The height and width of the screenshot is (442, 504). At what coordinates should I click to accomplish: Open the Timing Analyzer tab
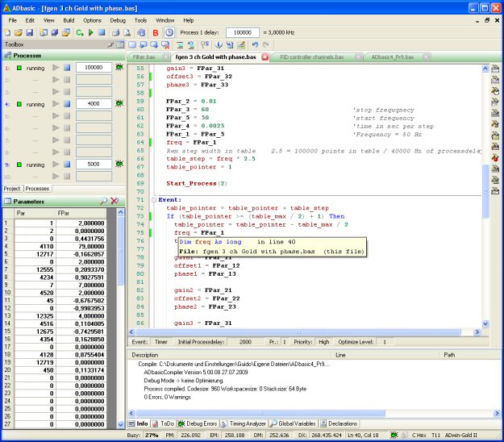tap(247, 423)
